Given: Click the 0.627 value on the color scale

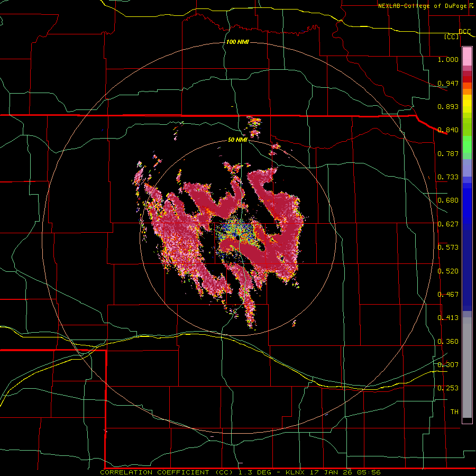Looking at the screenshot, I should pos(448,224).
